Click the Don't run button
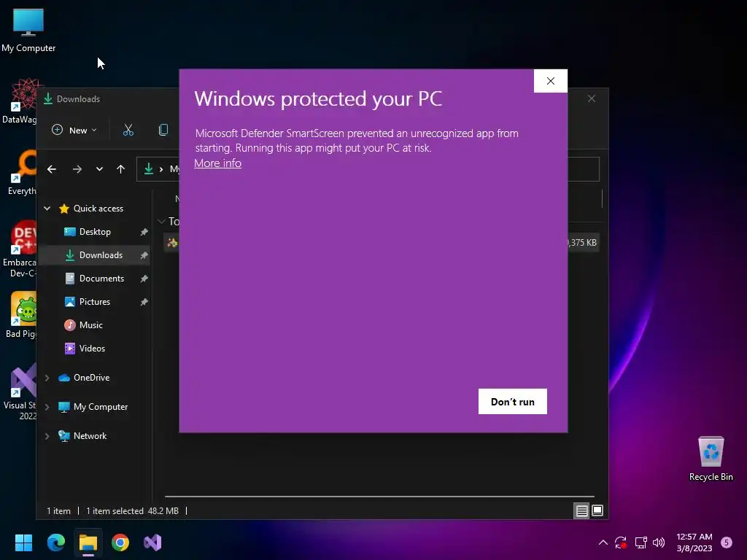 tap(512, 402)
